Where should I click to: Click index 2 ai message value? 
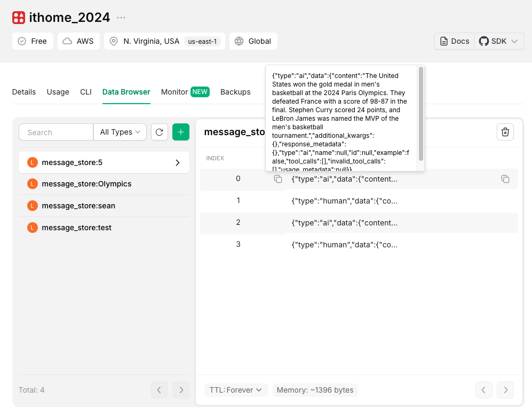click(344, 223)
